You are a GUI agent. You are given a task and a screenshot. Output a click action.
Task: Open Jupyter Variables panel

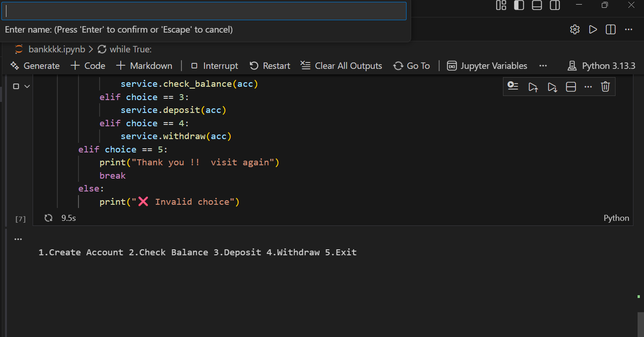click(x=487, y=66)
